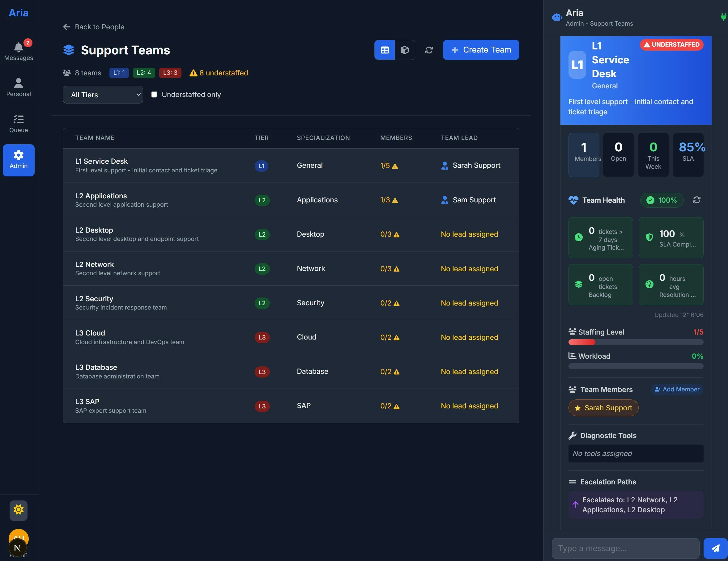The width and height of the screenshot is (728, 561).
Task: Open the Queue section
Action: coord(18,123)
